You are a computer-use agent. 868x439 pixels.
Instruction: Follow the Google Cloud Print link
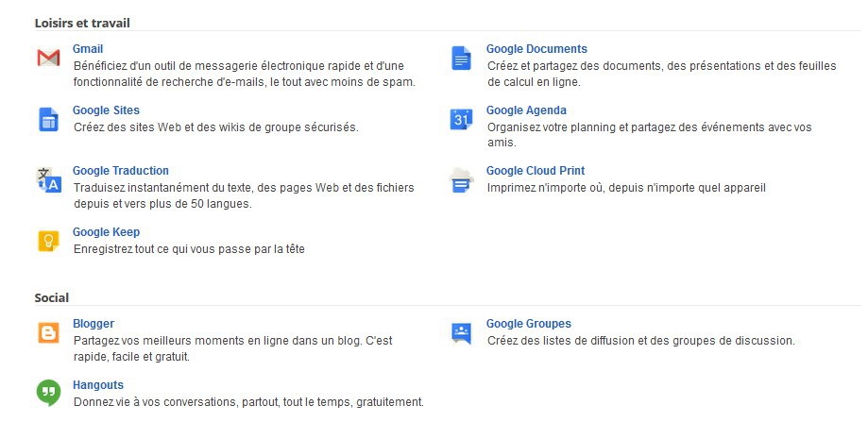[x=536, y=171]
